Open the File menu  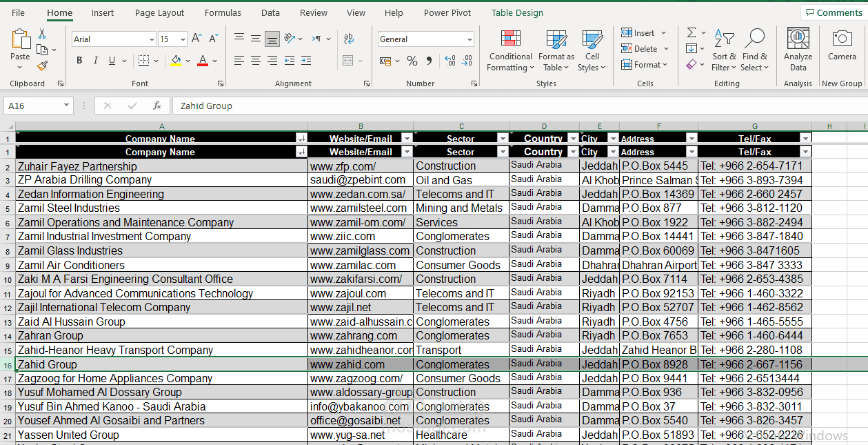coord(19,12)
